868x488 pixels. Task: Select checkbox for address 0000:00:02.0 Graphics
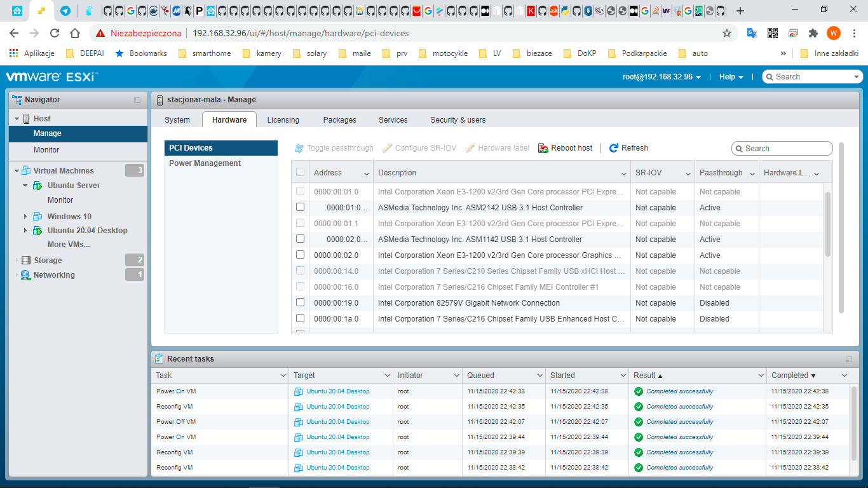pos(301,255)
